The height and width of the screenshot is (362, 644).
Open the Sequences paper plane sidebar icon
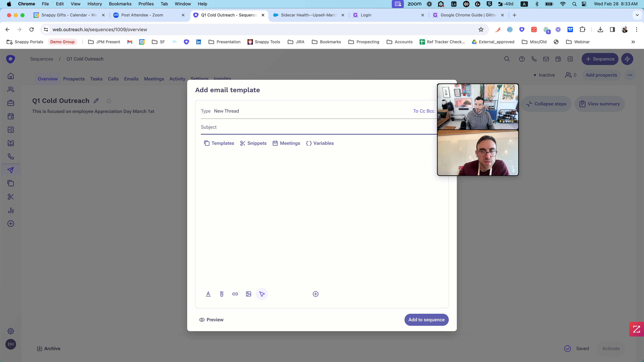pyautogui.click(x=11, y=170)
